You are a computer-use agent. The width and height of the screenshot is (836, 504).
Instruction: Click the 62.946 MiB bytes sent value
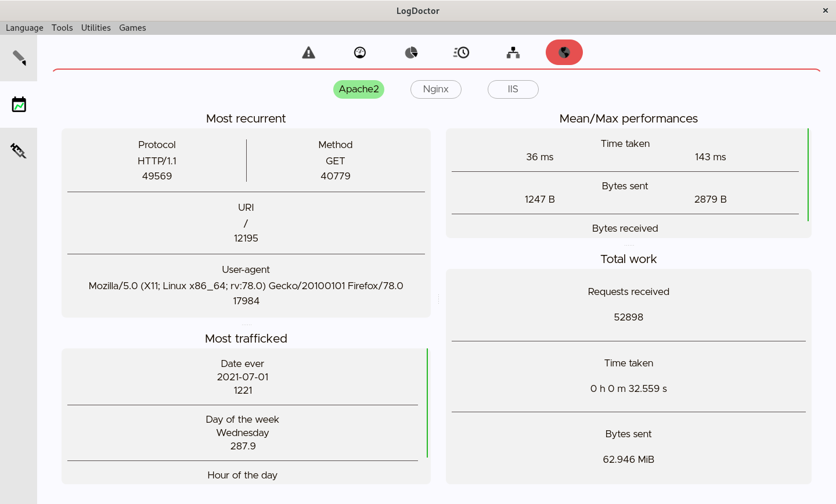629,459
